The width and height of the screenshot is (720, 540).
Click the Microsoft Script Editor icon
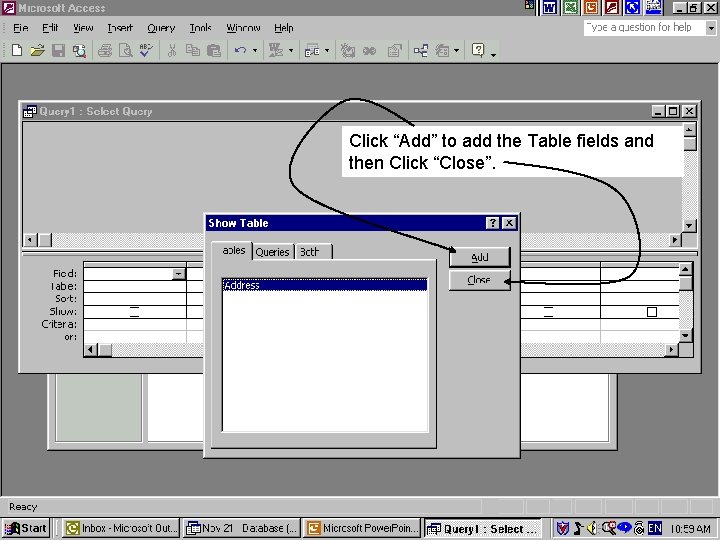(x=369, y=51)
